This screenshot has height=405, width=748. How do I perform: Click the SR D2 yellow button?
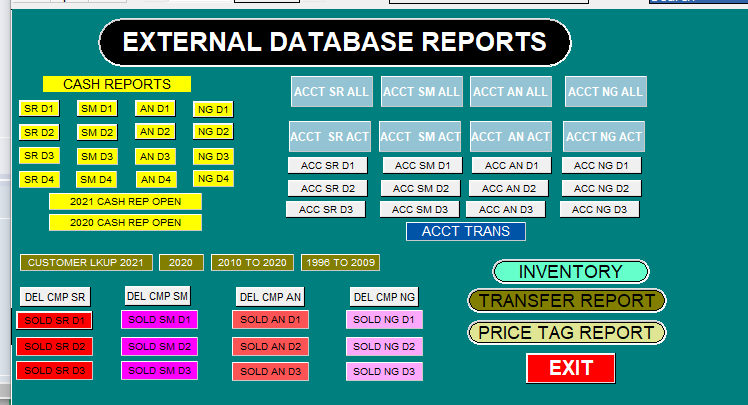point(39,132)
